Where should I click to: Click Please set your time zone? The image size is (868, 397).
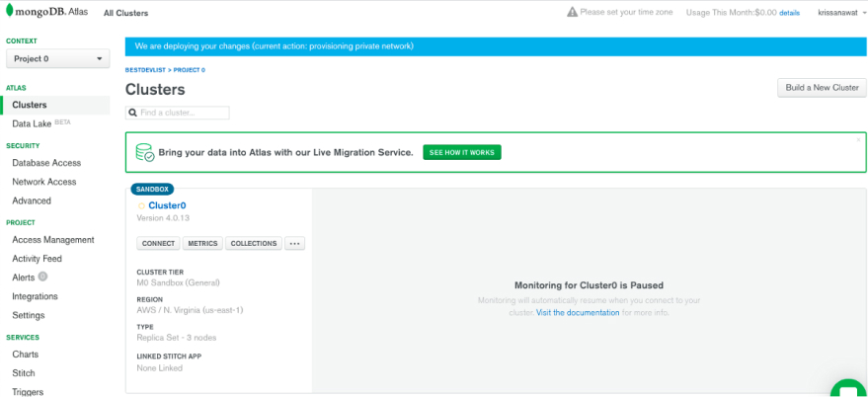tap(626, 12)
